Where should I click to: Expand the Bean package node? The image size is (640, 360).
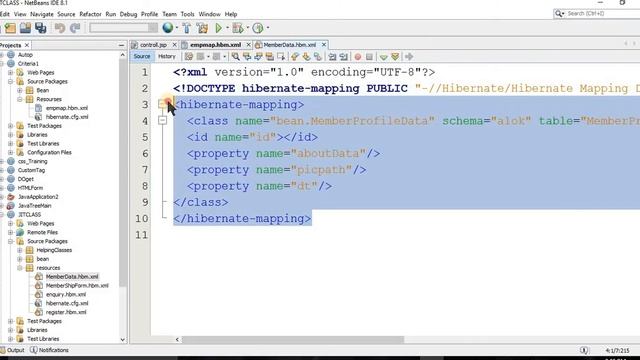coord(20,90)
